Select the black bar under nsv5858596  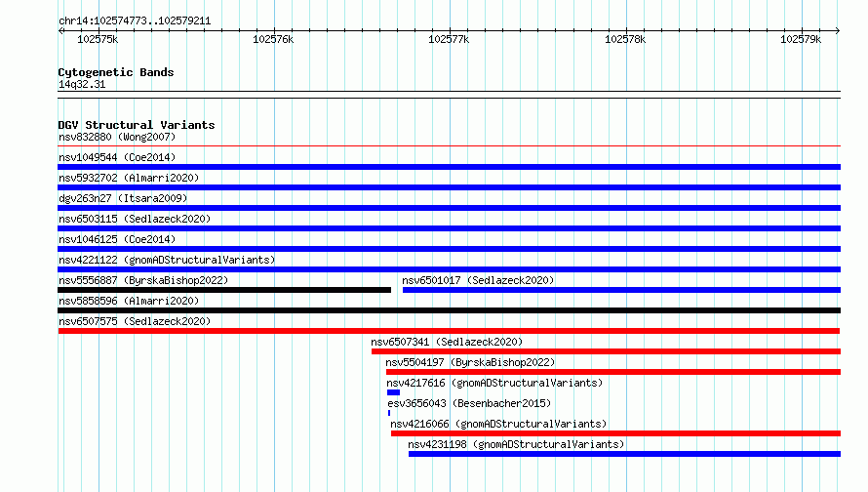point(449,310)
